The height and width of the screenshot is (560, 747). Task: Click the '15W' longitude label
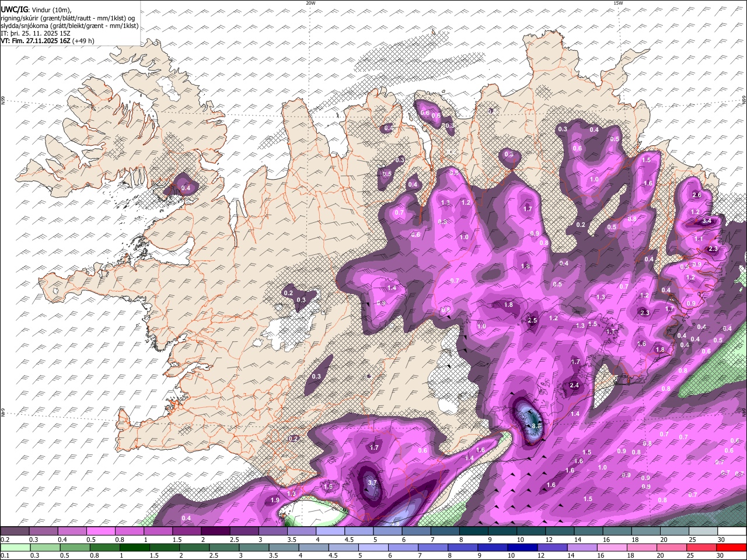(618, 3)
